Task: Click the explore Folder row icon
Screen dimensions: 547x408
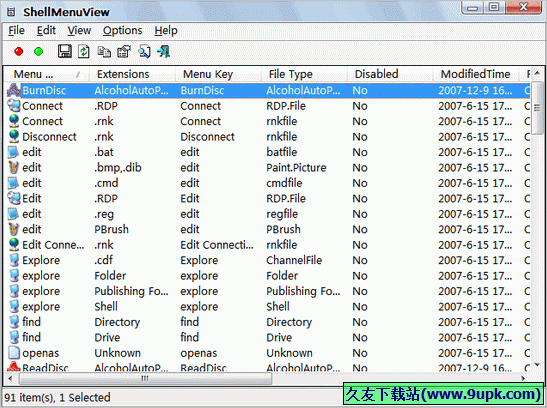Action: [14, 275]
